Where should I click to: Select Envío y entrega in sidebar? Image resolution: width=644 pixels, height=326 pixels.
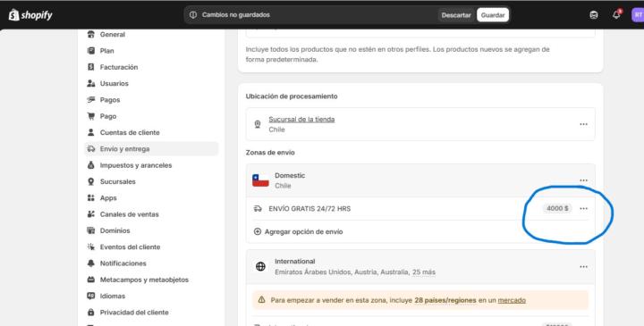point(151,149)
